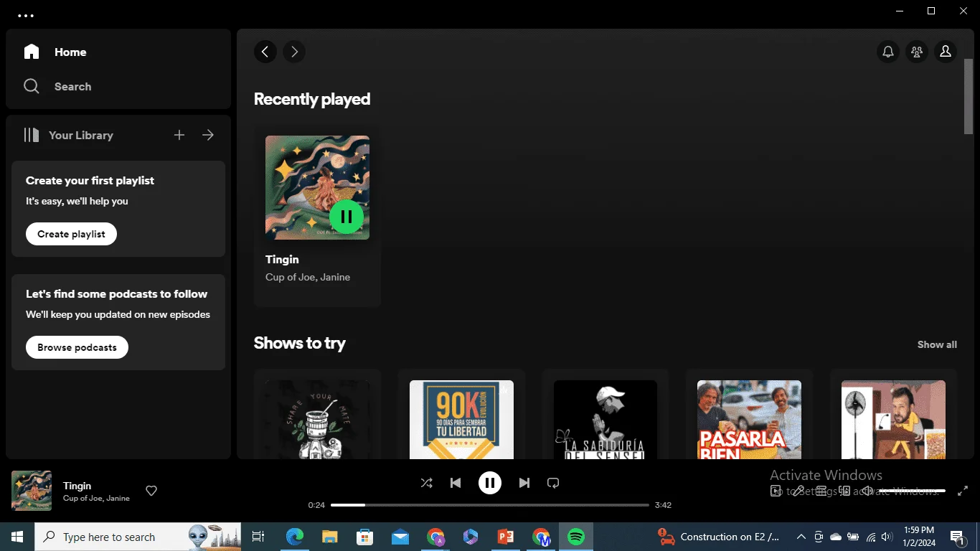
Task: Mute Spotify with the speaker icon
Action: pyautogui.click(x=867, y=491)
